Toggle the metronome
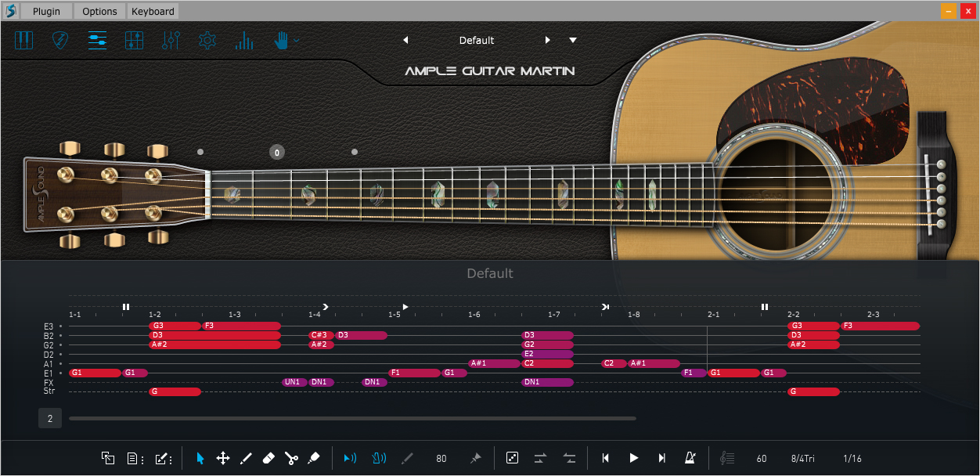The width and height of the screenshot is (980, 476). (x=690, y=458)
